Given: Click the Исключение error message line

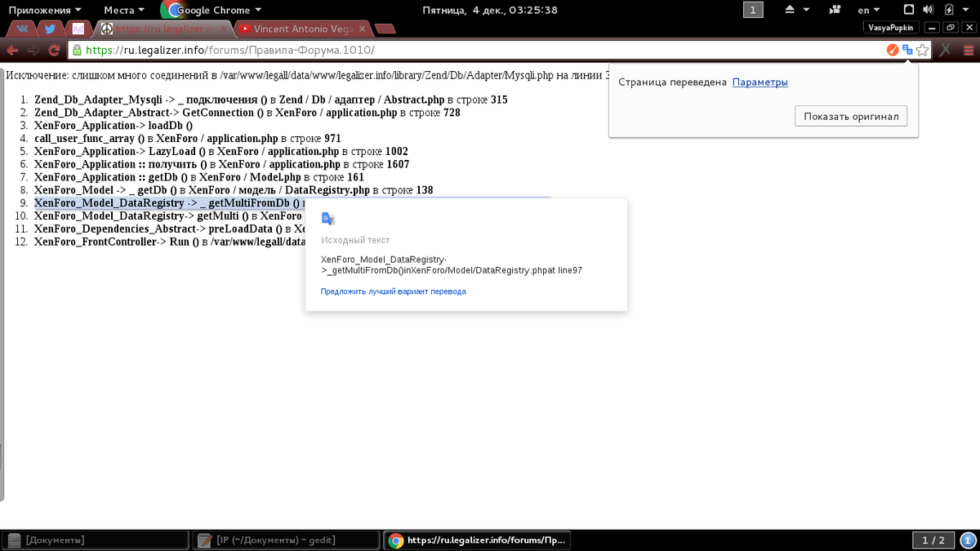Looking at the screenshot, I should click(x=307, y=75).
